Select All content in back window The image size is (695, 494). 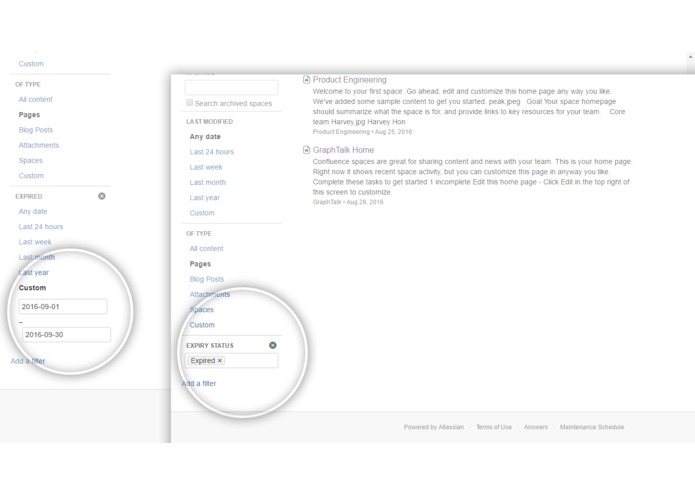pyautogui.click(x=35, y=99)
